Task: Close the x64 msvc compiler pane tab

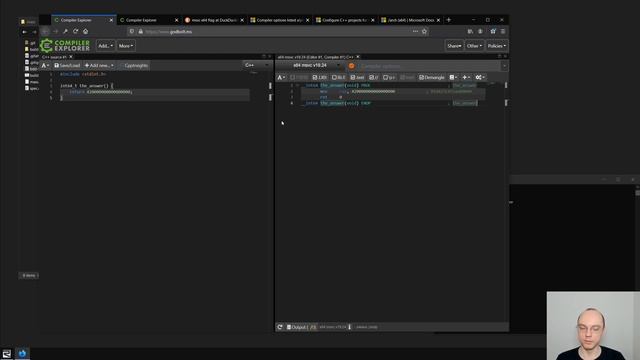Action: 358,57
